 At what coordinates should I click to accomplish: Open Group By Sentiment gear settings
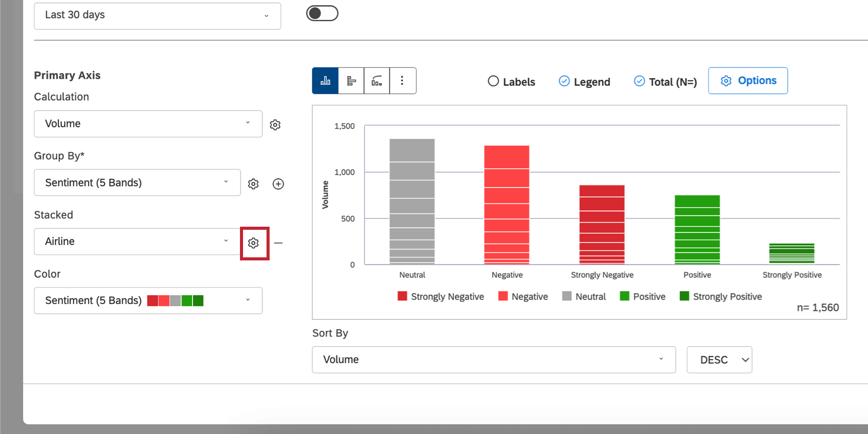[x=253, y=184]
